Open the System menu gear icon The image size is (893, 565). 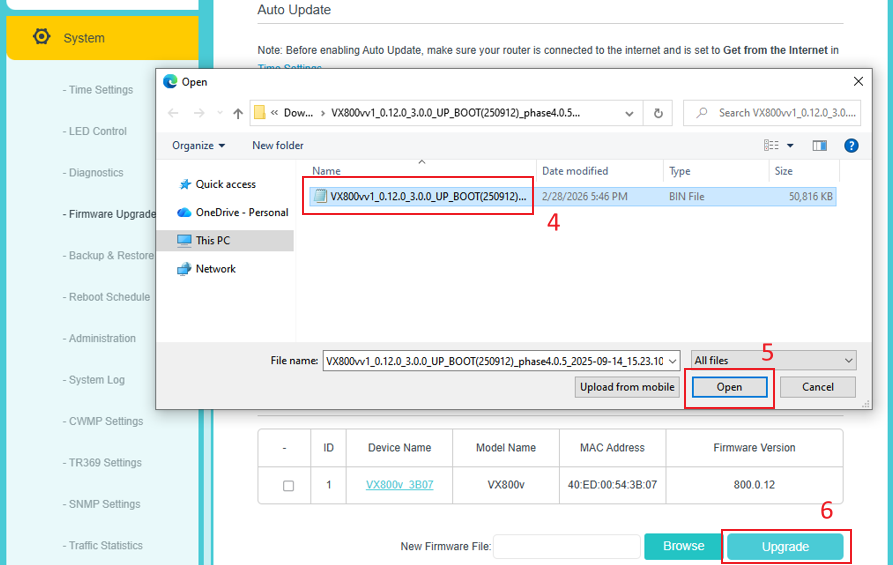click(x=42, y=36)
